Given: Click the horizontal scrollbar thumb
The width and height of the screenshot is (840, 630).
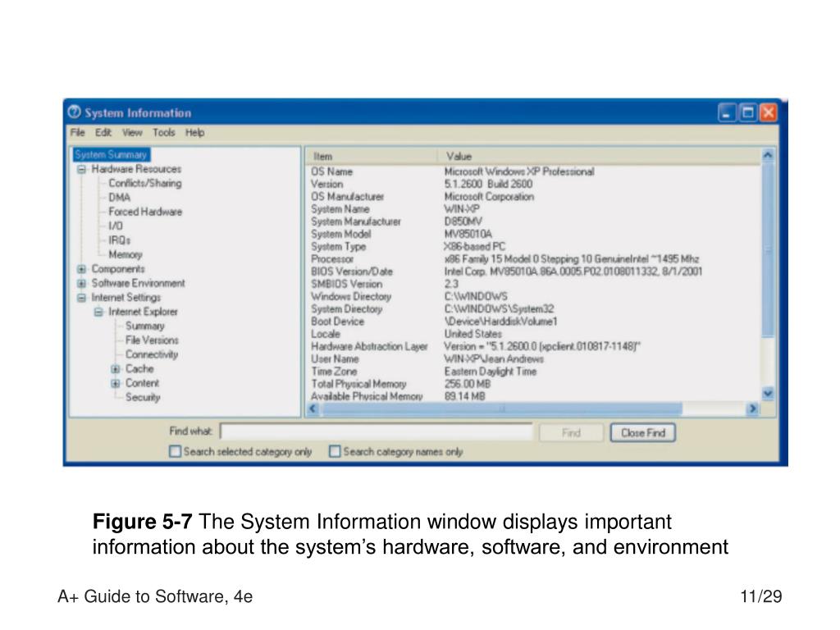Looking at the screenshot, I should pyautogui.click(x=501, y=409).
